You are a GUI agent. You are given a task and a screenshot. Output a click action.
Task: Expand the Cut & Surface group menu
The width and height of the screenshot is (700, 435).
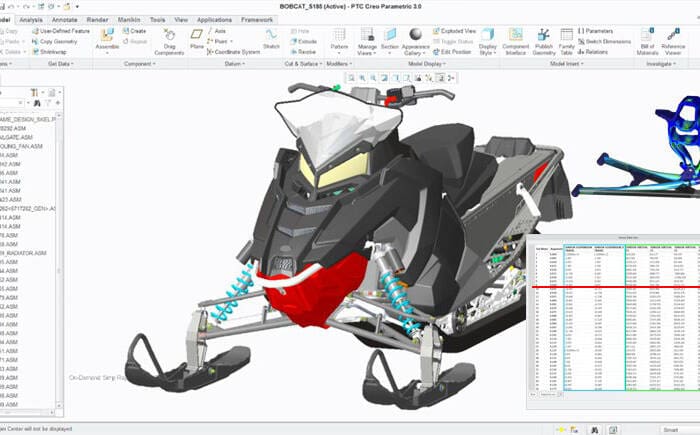(x=303, y=64)
